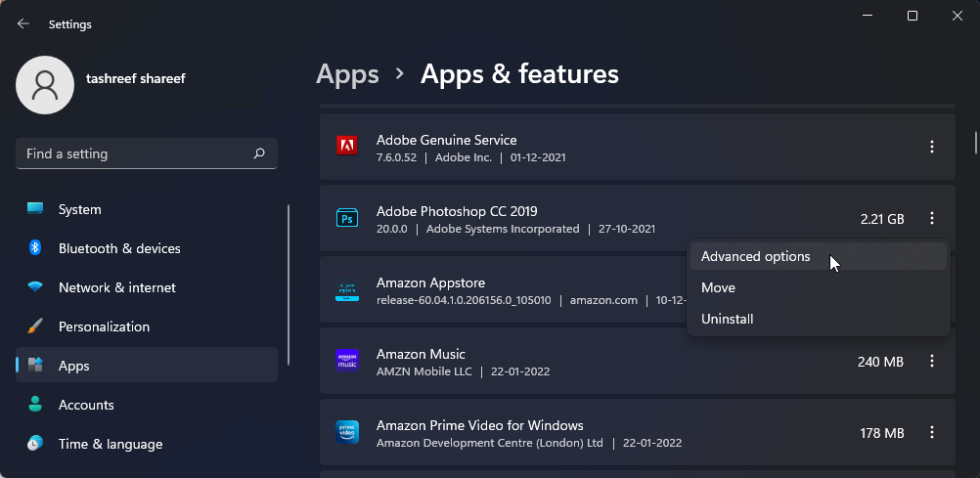Open Personalization settings
Screen dimensions: 980x478
tap(147, 326)
